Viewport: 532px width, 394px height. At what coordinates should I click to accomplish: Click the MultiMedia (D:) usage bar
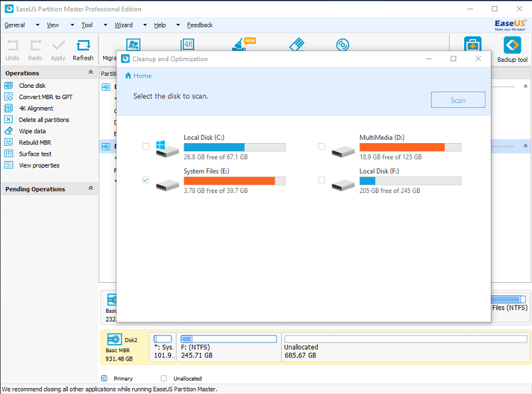click(x=410, y=147)
